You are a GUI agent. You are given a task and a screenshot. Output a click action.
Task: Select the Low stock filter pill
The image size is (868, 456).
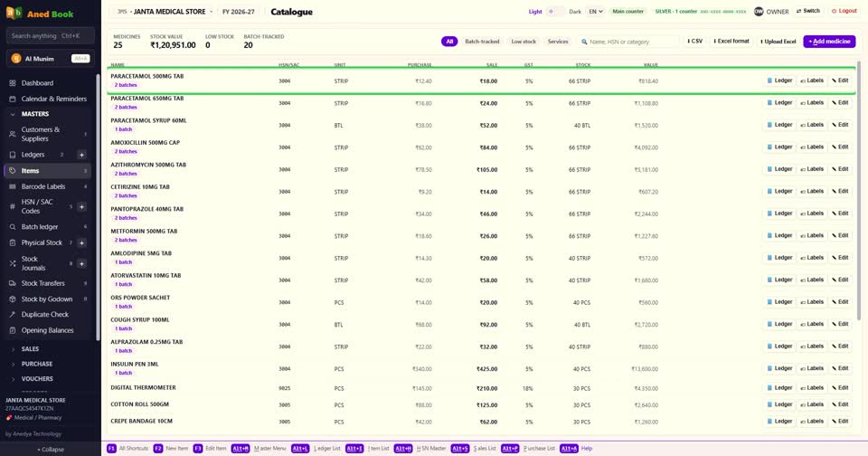click(x=524, y=42)
